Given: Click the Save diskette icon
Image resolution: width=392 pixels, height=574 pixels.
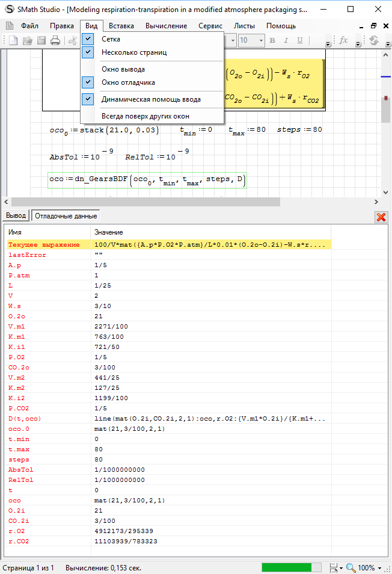Looking at the screenshot, I should click(x=41, y=40).
